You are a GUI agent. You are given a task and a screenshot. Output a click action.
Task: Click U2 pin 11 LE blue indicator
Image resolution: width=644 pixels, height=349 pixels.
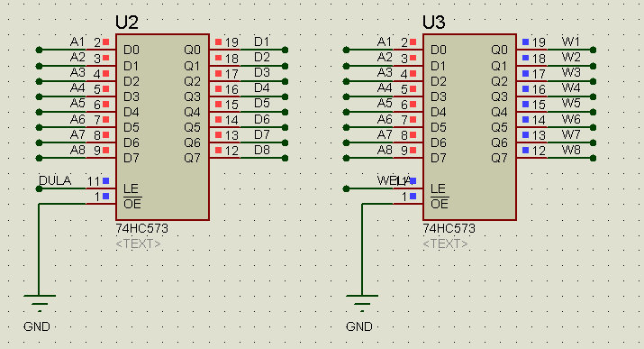[x=105, y=181]
